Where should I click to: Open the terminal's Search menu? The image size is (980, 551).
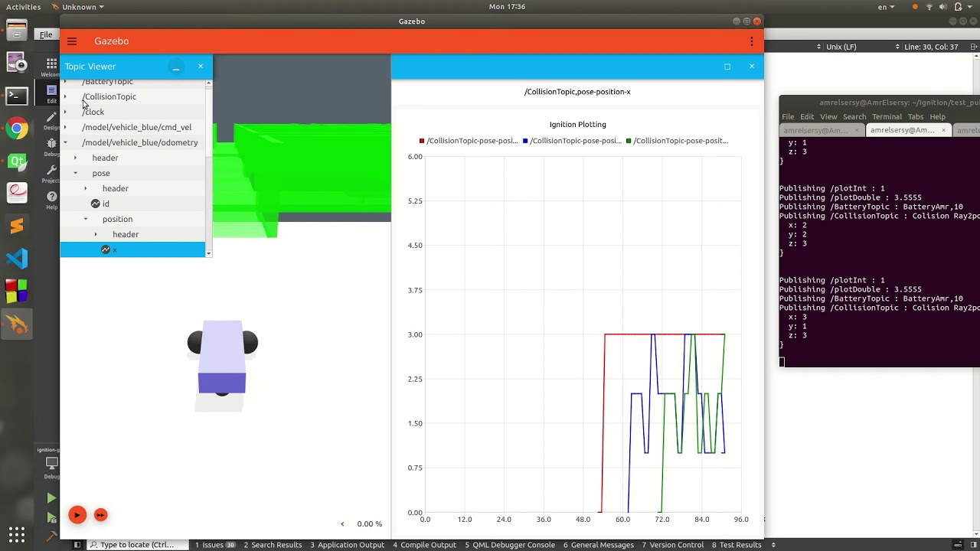tap(854, 117)
